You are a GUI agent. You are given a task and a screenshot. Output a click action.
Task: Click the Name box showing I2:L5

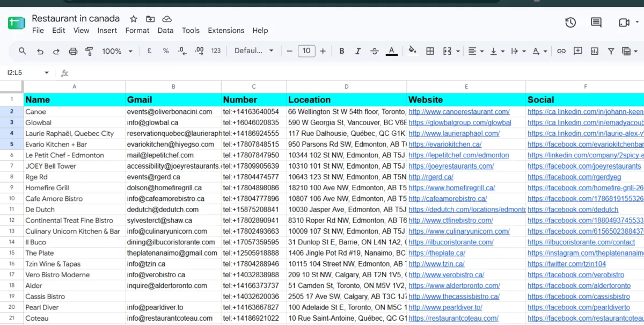pyautogui.click(x=21, y=73)
